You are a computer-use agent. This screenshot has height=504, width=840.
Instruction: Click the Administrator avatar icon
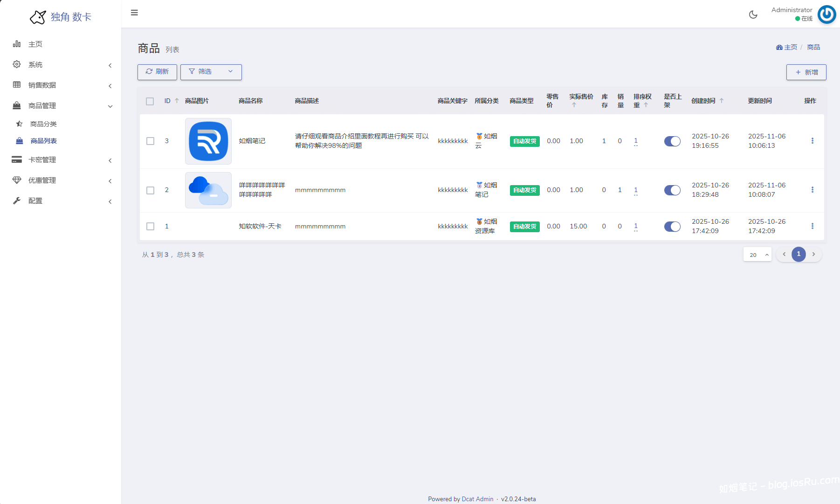[826, 14]
